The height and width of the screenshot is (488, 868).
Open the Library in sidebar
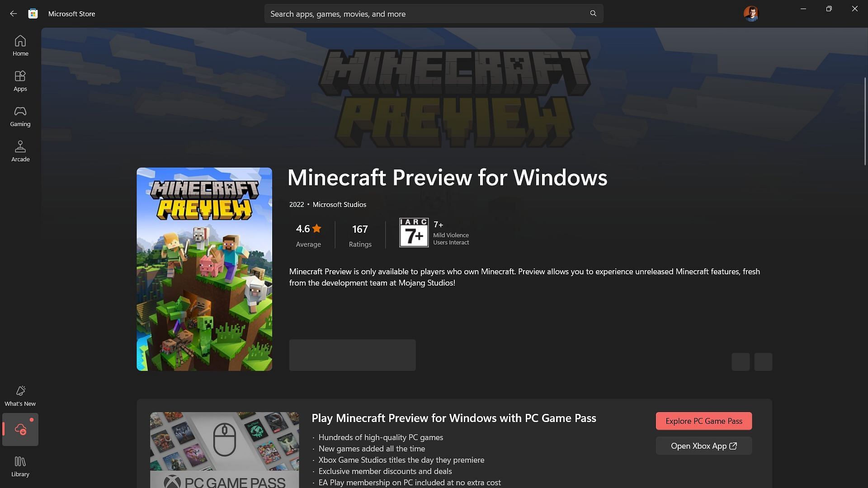point(20,466)
